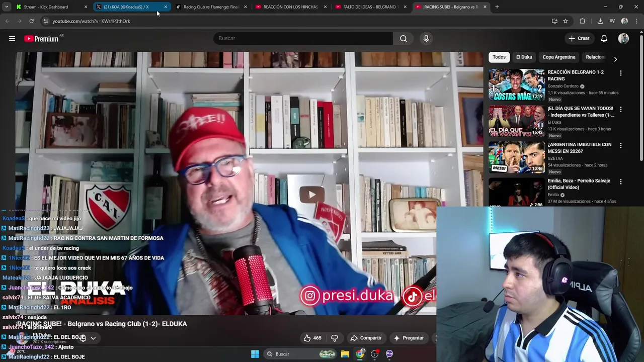
Task: Open the Chrome three-dot menu
Action: click(636, 21)
